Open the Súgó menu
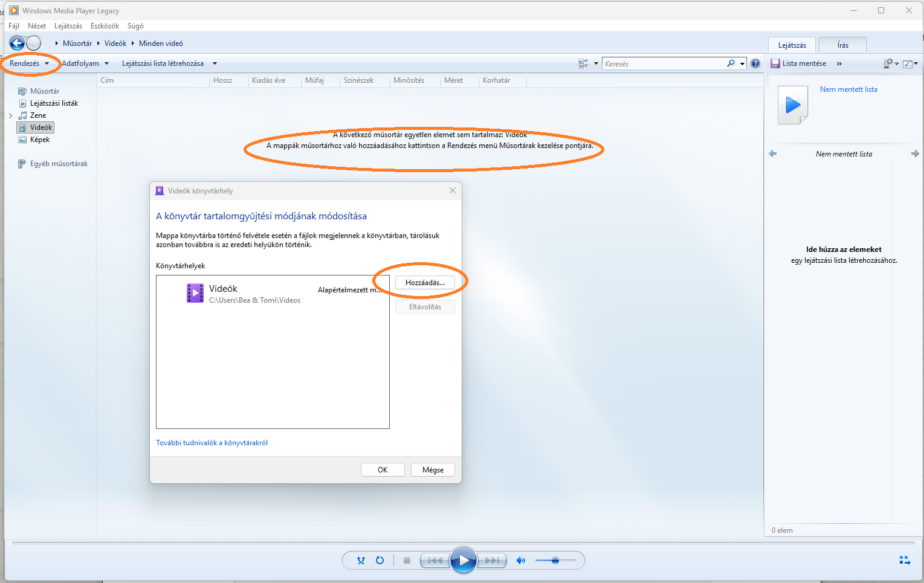The width and height of the screenshot is (924, 583). (135, 26)
